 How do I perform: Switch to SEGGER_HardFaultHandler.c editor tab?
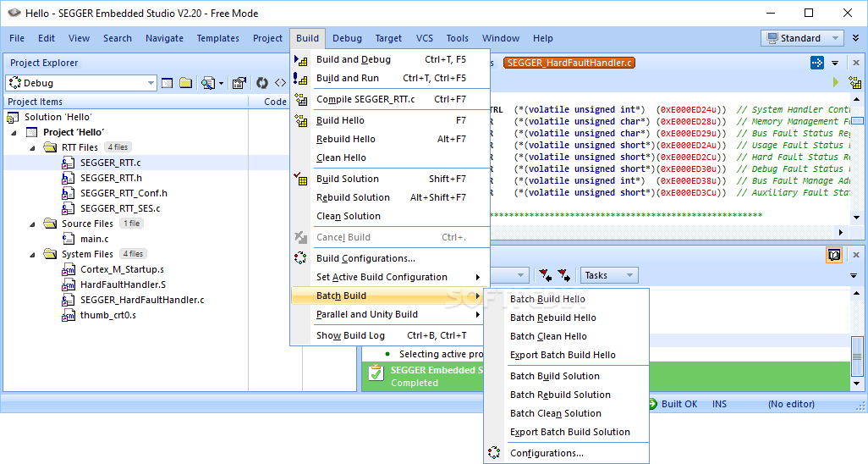(x=569, y=63)
